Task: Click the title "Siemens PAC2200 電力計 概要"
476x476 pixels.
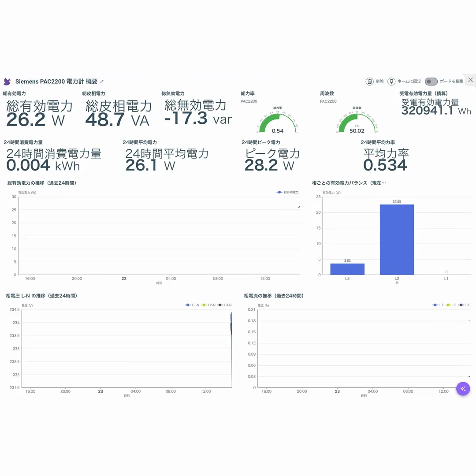Action: click(56, 82)
